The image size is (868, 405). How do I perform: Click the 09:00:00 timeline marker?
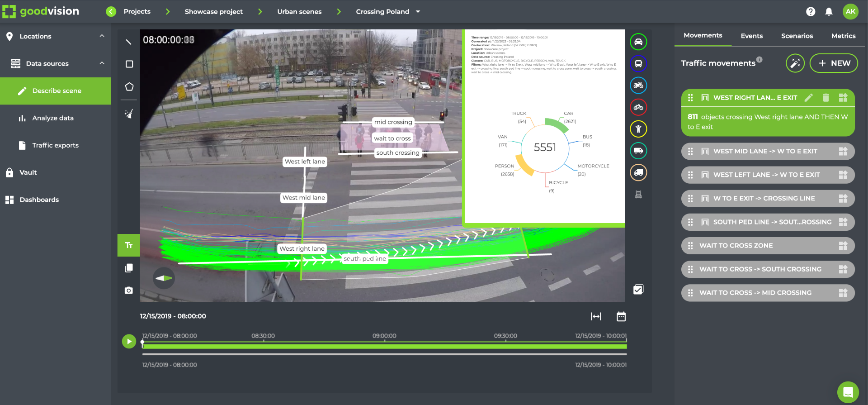pos(384,336)
